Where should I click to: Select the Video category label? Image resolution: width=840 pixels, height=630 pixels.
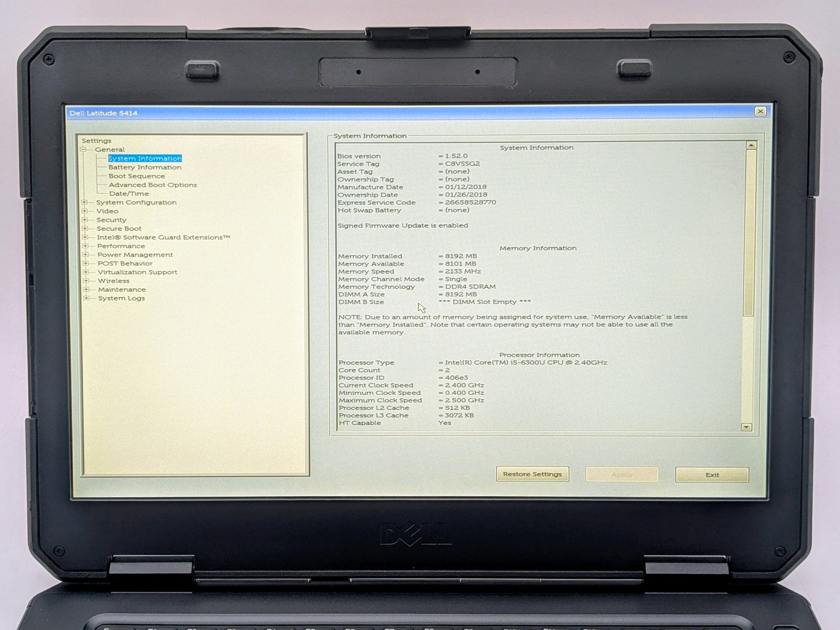pyautogui.click(x=107, y=211)
